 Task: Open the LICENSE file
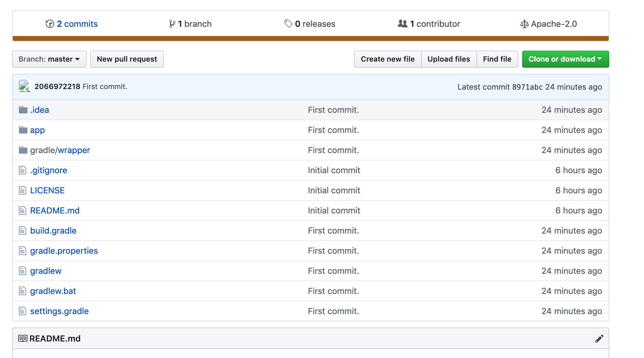47,190
